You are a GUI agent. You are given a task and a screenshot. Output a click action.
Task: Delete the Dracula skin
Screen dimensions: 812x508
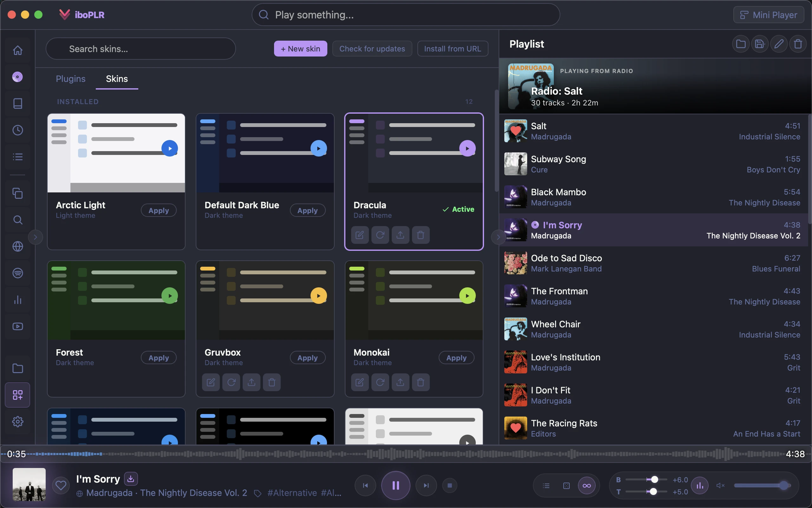coord(421,235)
